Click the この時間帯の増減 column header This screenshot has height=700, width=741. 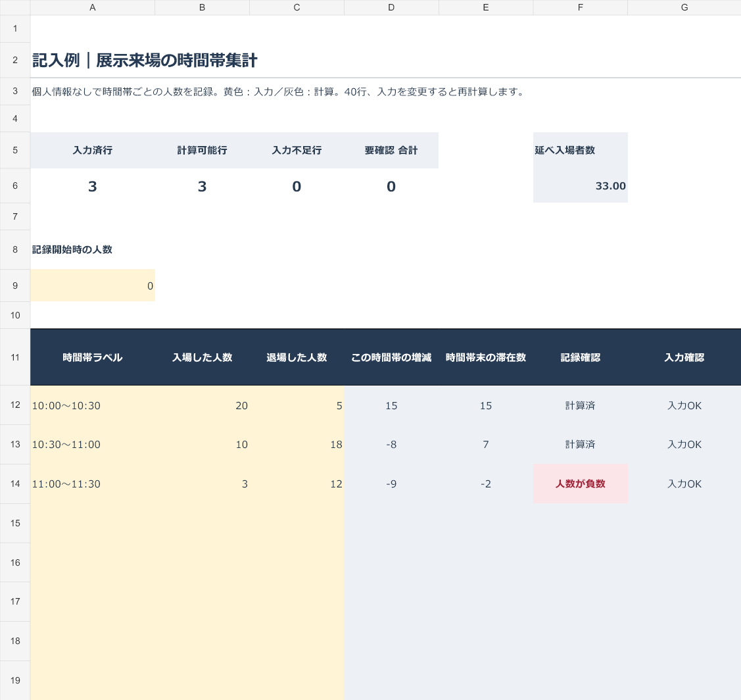point(391,358)
